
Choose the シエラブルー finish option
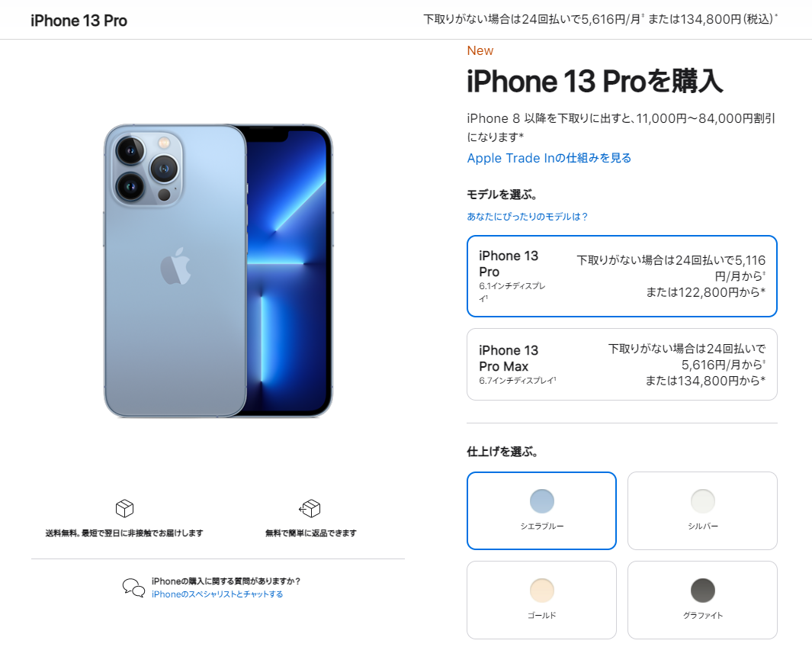click(x=541, y=510)
